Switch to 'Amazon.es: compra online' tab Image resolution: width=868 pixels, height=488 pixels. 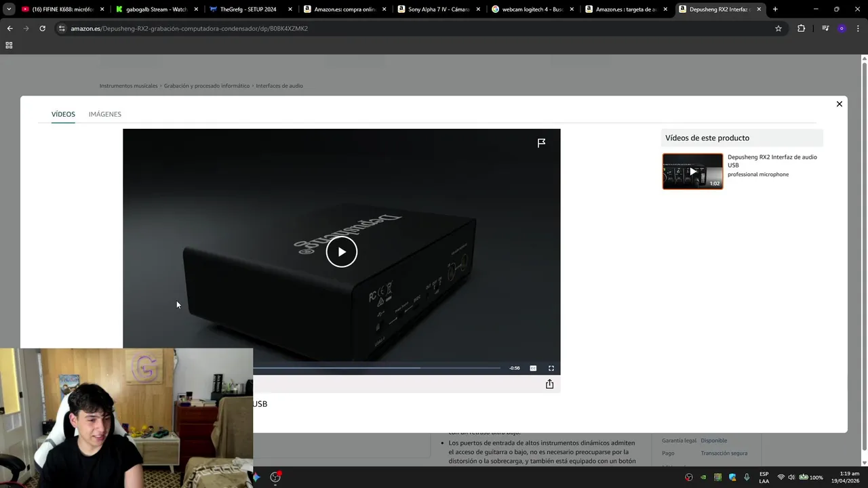pos(344,9)
